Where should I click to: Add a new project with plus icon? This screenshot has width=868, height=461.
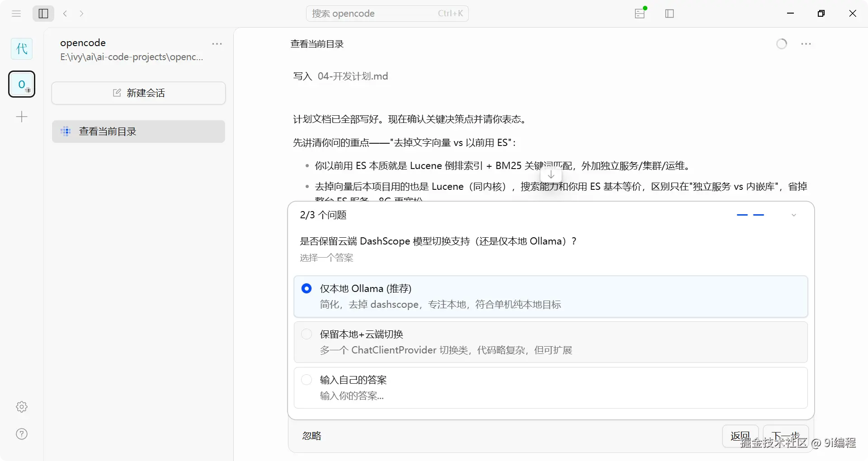(22, 117)
